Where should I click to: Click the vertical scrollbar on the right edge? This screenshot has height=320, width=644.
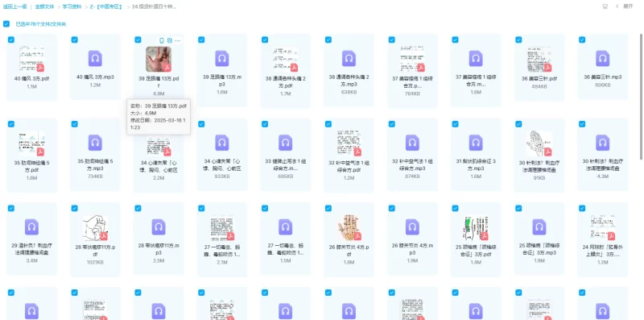pos(641,97)
